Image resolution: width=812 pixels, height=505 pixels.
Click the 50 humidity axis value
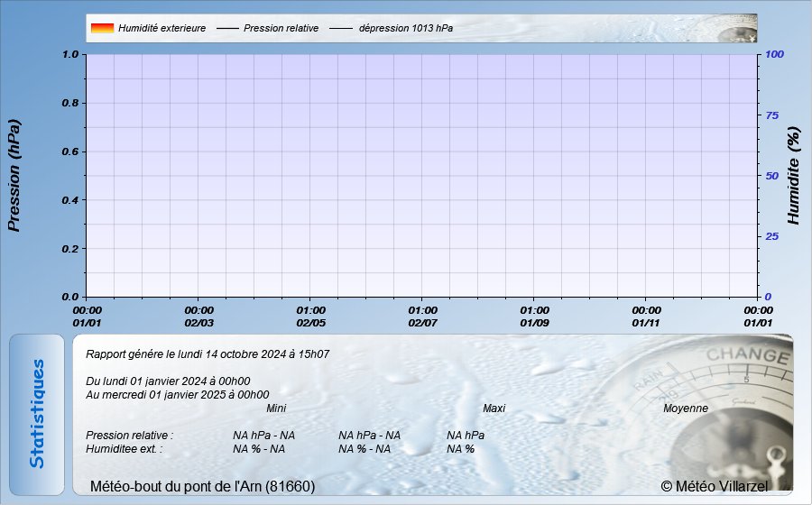[x=771, y=176]
